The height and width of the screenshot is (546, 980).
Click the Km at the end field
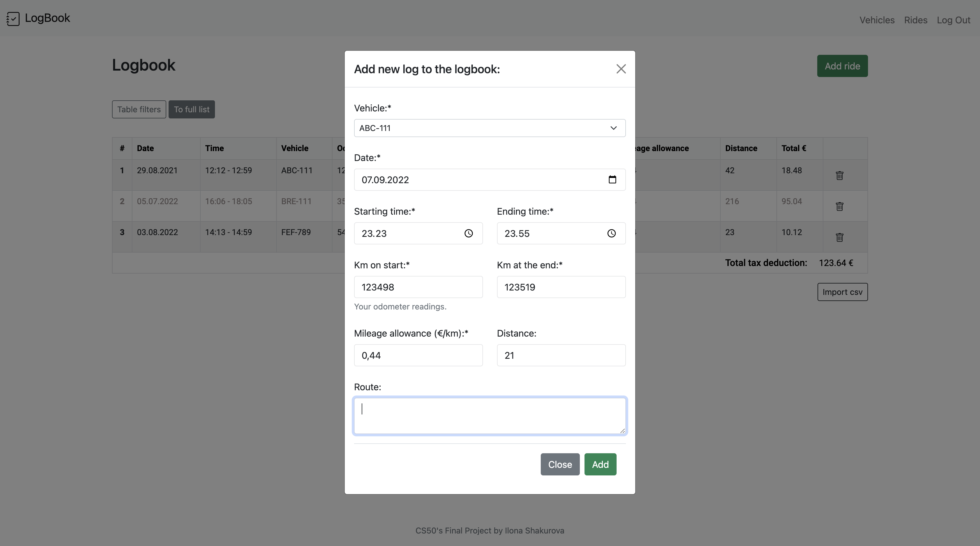[561, 287]
